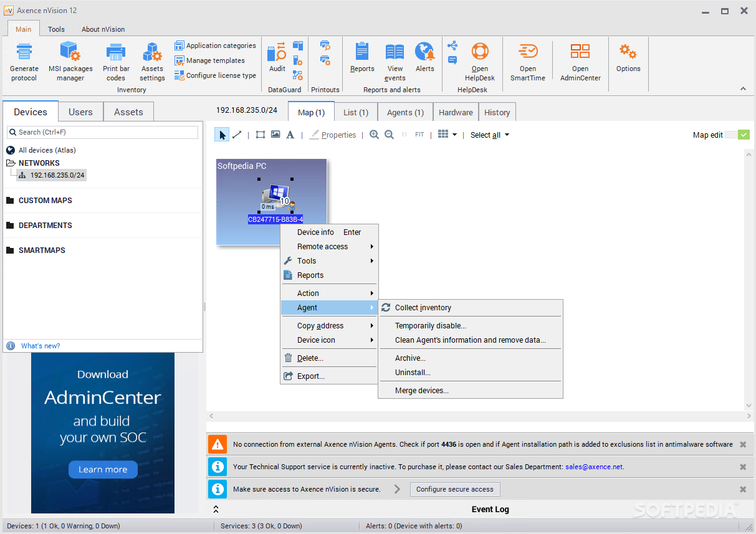Click HelpDesk chat bubble icon
Viewport: 756px width, 534px height.
click(x=452, y=60)
